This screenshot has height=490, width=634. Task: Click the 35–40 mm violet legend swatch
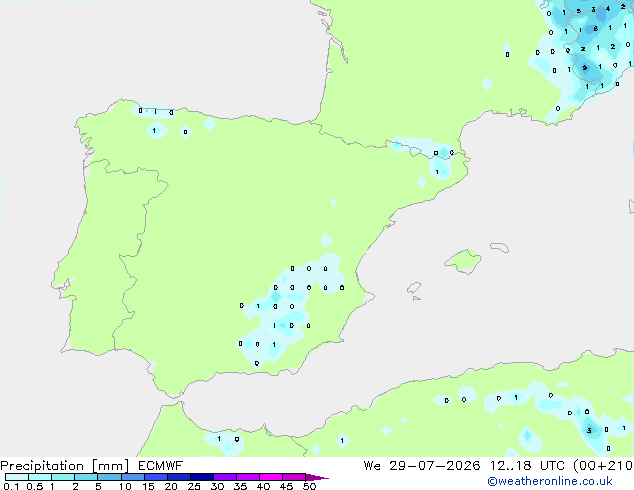click(247, 477)
